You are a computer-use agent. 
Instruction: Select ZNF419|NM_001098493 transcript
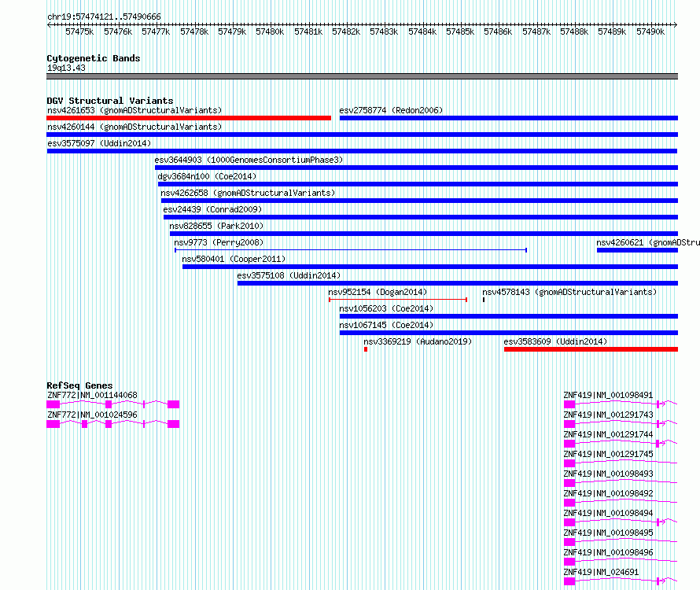point(608,474)
